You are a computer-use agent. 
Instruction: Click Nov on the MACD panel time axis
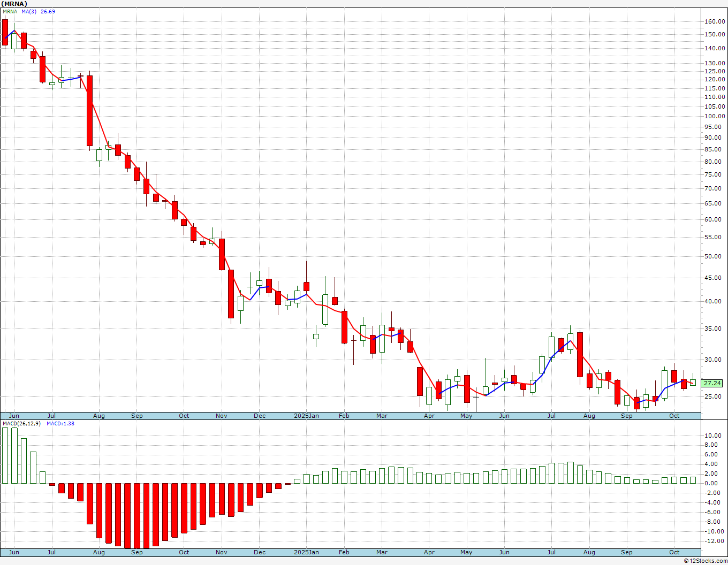pos(222,552)
